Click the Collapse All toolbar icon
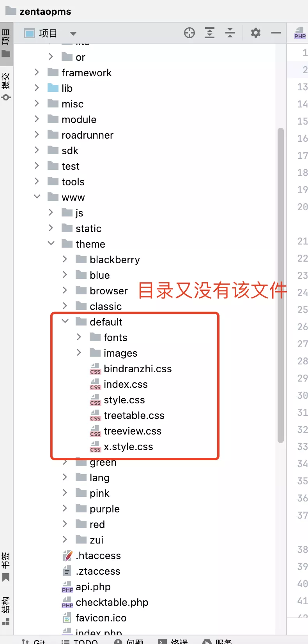Screen dimensions: 308x644 click(x=230, y=33)
